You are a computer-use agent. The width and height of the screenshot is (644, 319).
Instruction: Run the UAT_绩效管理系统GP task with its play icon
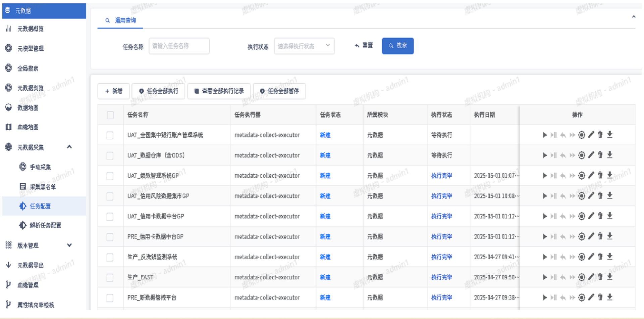point(545,176)
